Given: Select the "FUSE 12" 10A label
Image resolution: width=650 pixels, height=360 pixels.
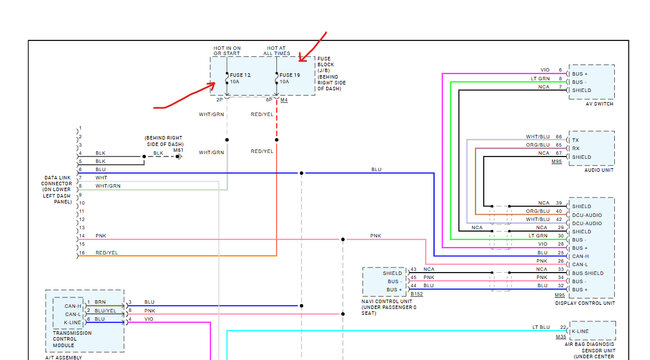Looking at the screenshot, I should point(240,78).
